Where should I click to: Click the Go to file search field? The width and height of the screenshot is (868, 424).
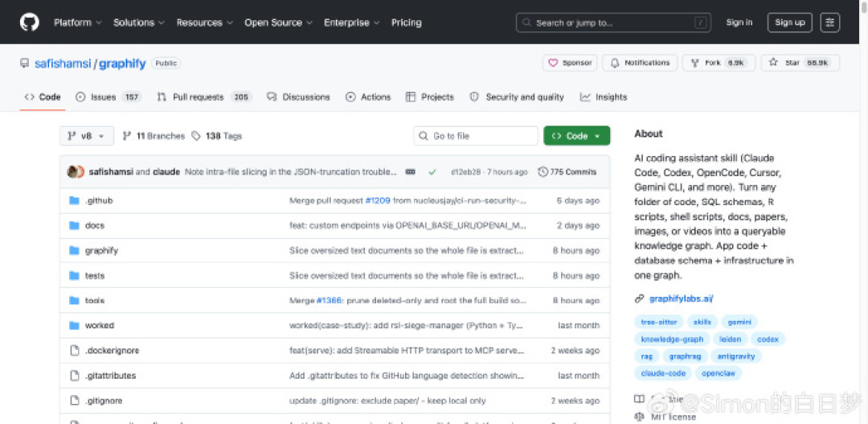pos(476,136)
